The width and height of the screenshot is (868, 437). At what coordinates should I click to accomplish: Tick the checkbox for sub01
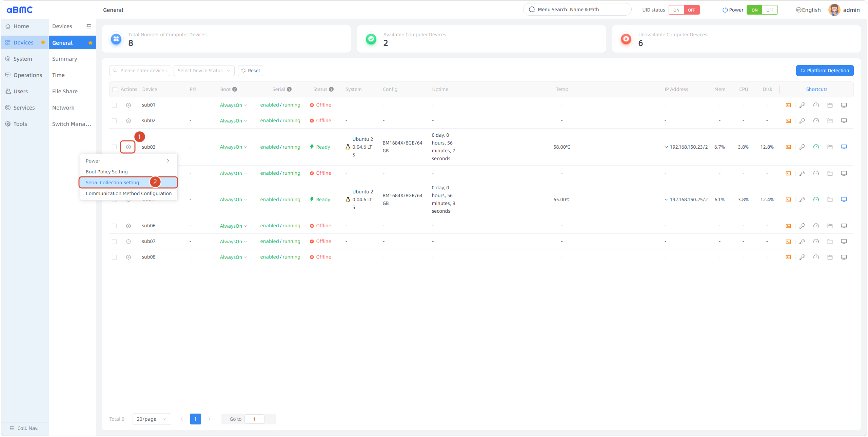(x=114, y=105)
